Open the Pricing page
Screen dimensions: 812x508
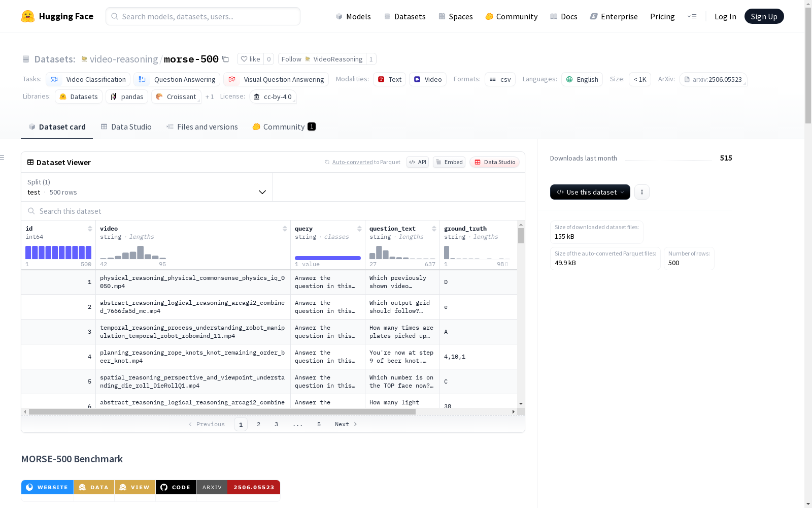[662, 16]
